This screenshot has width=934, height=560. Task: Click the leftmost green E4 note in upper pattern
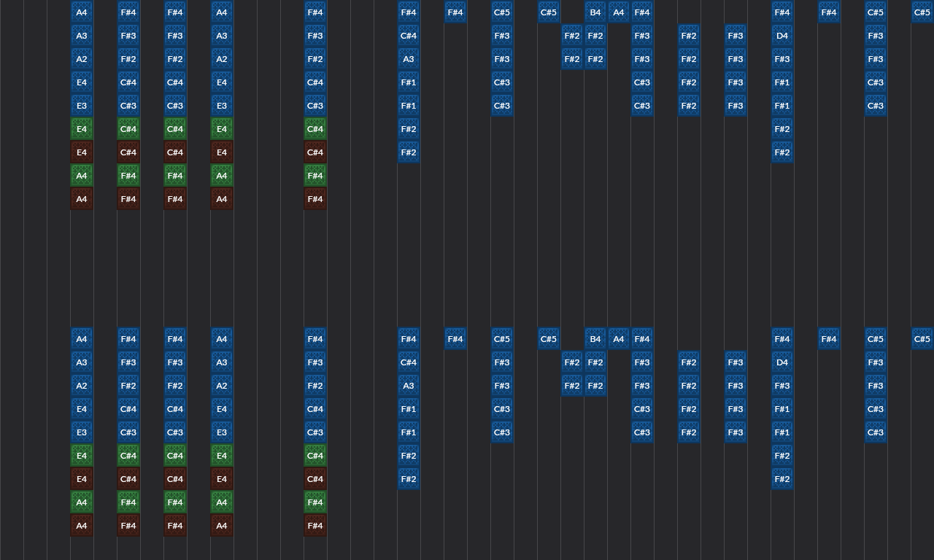click(82, 129)
